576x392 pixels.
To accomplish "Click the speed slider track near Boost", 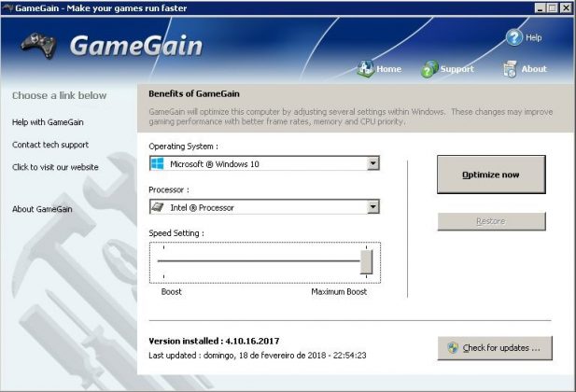I will [x=163, y=260].
